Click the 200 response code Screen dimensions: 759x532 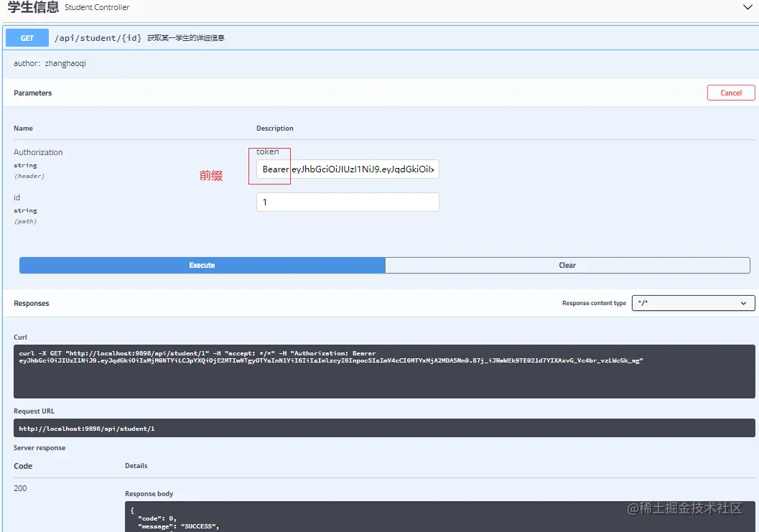[x=20, y=488]
